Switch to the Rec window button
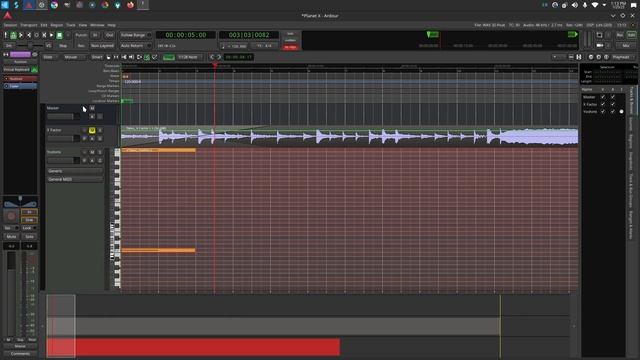This screenshot has height=360, width=640. click(620, 35)
